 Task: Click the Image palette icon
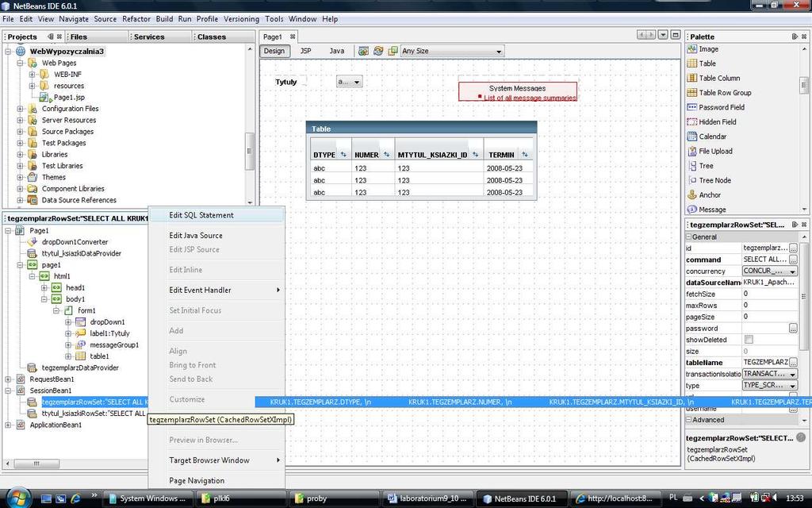(691, 48)
